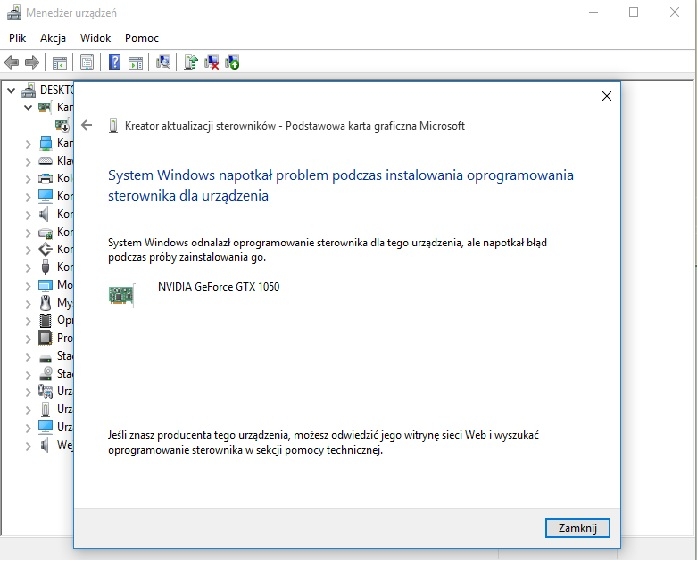Viewport: 698px width, 563px height.
Task: Show action pane toolbar icon
Action: pos(136,63)
